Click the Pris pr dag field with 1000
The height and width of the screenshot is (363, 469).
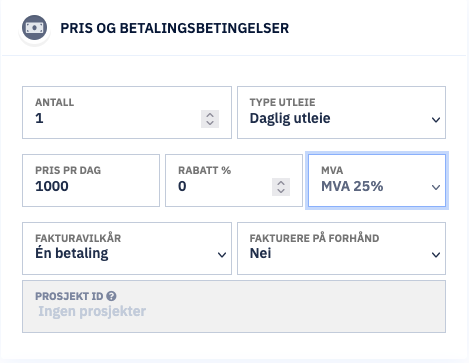tap(91, 180)
